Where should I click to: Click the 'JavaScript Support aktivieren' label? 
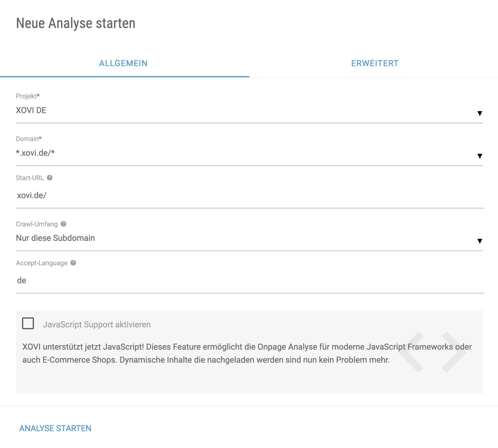pos(97,325)
